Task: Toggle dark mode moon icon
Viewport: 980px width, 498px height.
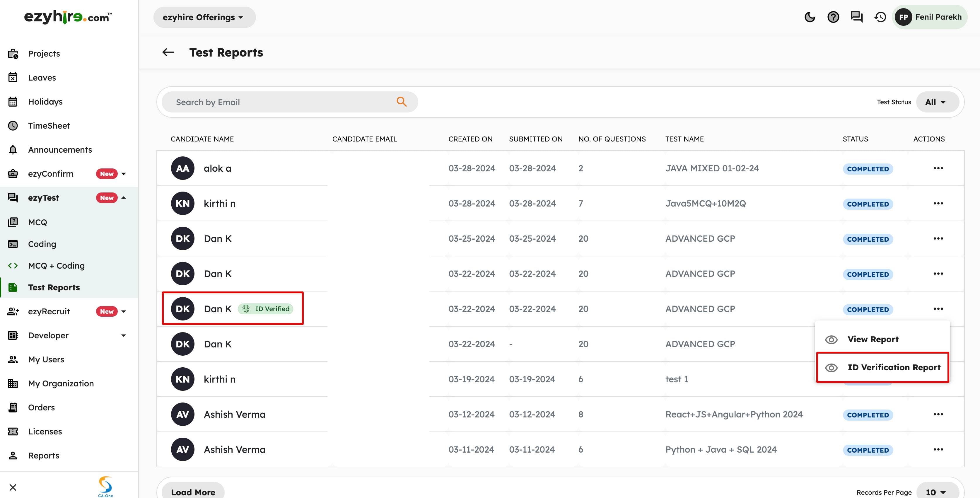Action: [810, 17]
